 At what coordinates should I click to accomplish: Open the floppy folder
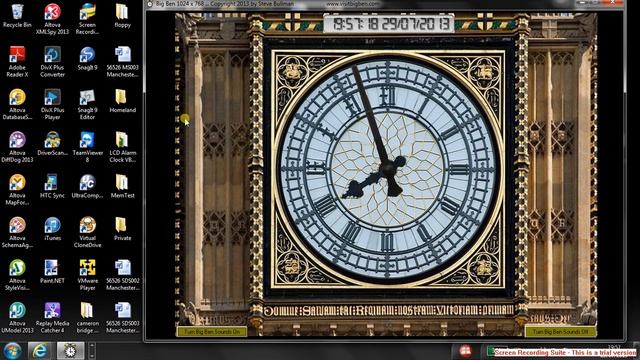point(122,16)
